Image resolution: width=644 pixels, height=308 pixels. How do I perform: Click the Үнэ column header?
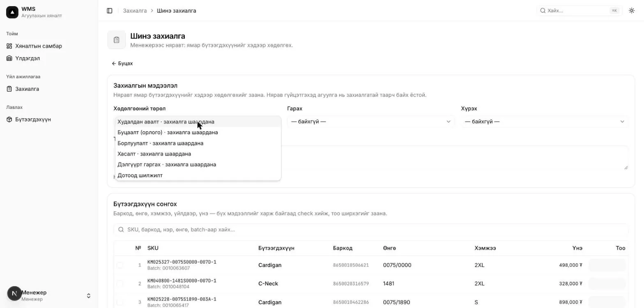click(577, 248)
